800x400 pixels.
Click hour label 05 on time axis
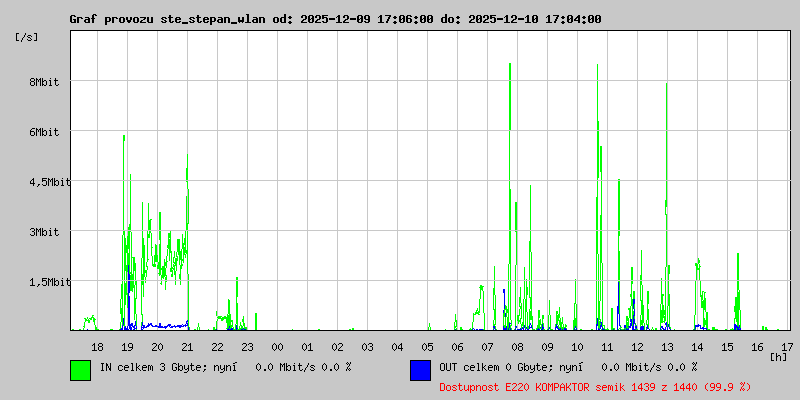[x=428, y=347]
